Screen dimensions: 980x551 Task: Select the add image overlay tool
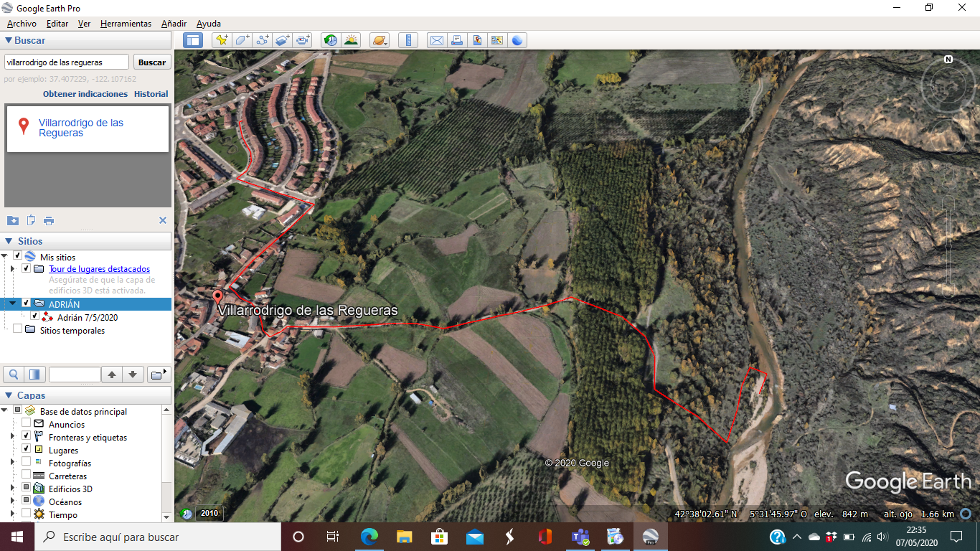point(282,40)
